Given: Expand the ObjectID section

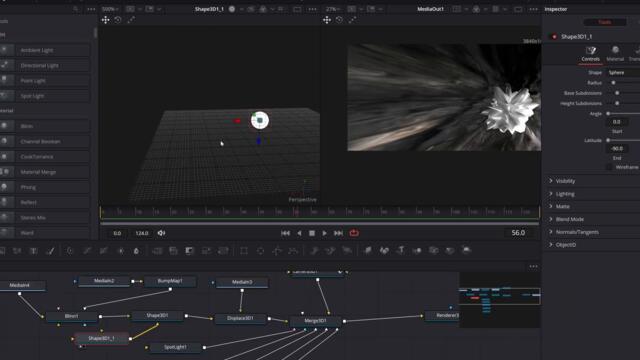Looking at the screenshot, I should [551, 244].
